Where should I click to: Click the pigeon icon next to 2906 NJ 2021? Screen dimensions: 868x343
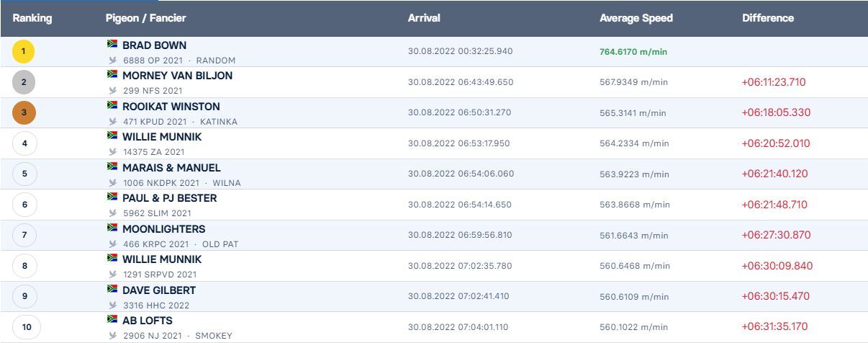[112, 336]
